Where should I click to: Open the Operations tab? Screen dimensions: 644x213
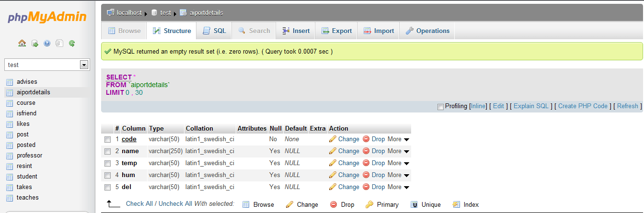(427, 31)
